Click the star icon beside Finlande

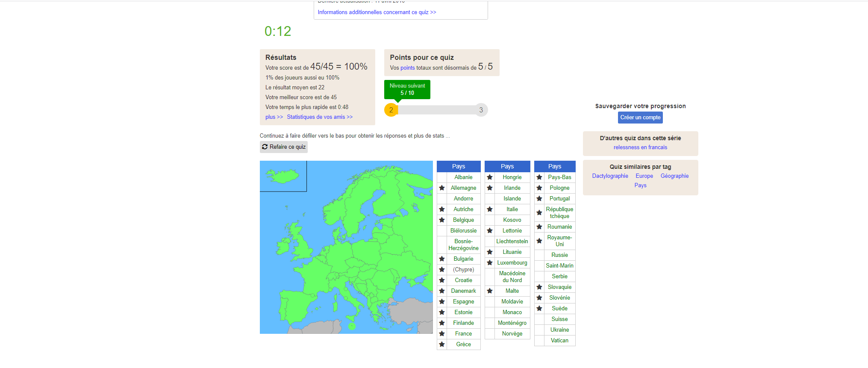442,323
